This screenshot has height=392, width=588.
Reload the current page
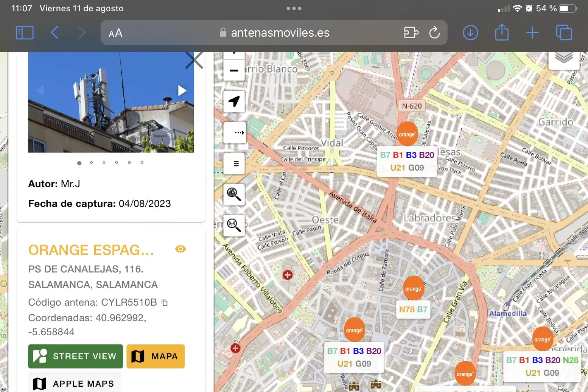click(x=434, y=33)
